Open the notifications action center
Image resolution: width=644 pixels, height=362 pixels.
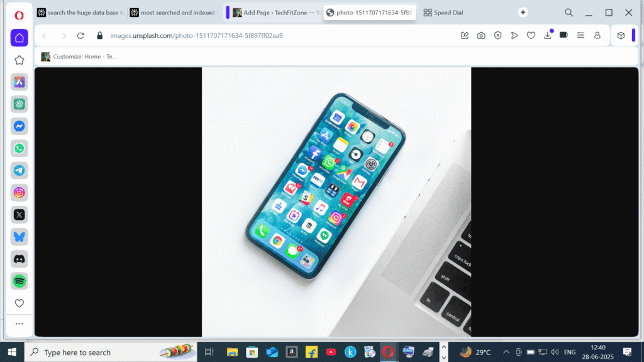[x=627, y=352]
